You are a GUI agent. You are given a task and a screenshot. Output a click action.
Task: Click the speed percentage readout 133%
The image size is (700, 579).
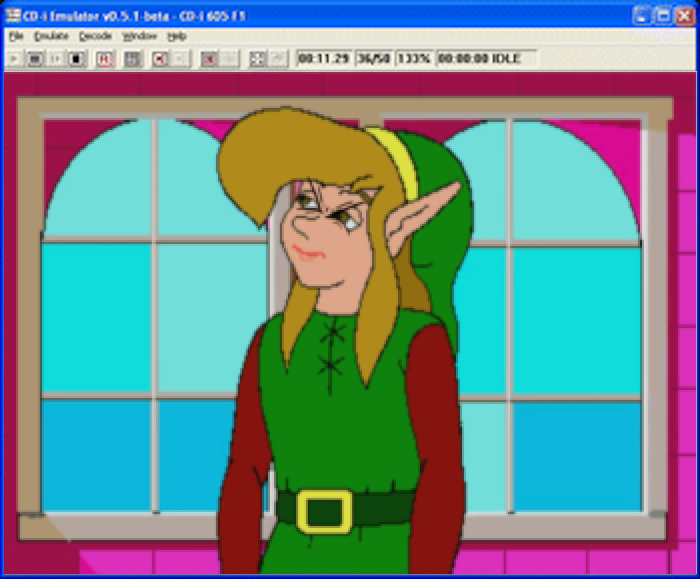click(414, 58)
